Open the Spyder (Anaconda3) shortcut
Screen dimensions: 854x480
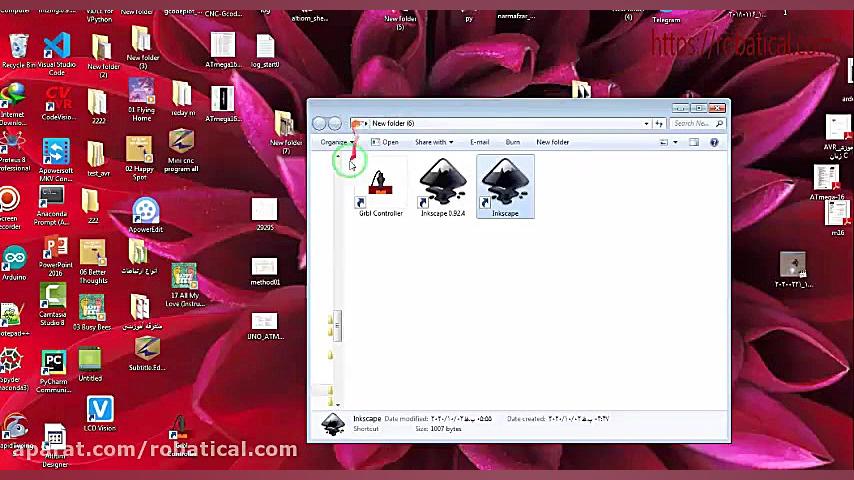(12, 369)
